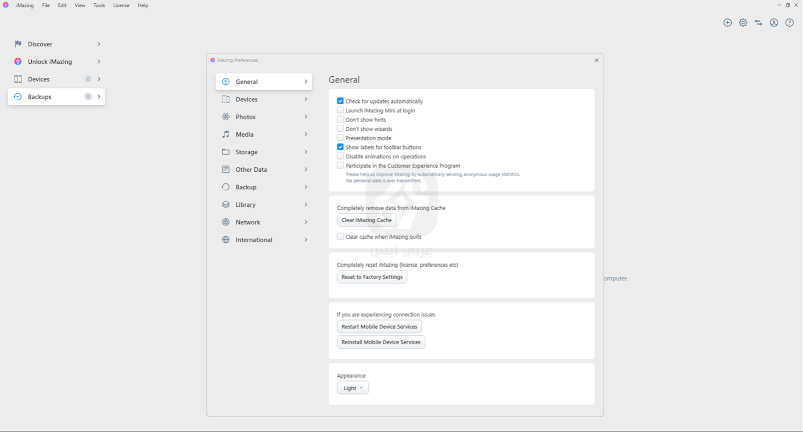803x432 pixels.
Task: Expand the Unlock iMazing sidebar item
Action: 98,62
